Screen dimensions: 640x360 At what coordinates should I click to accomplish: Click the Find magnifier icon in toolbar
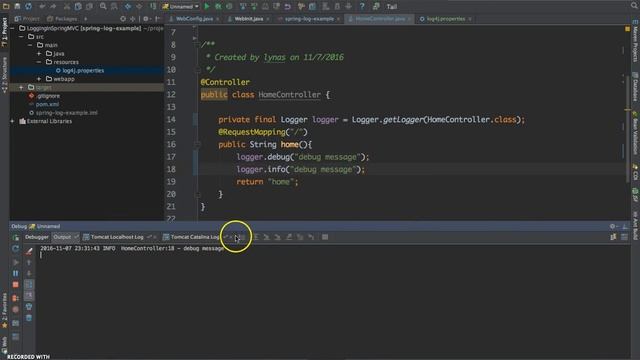103,6
